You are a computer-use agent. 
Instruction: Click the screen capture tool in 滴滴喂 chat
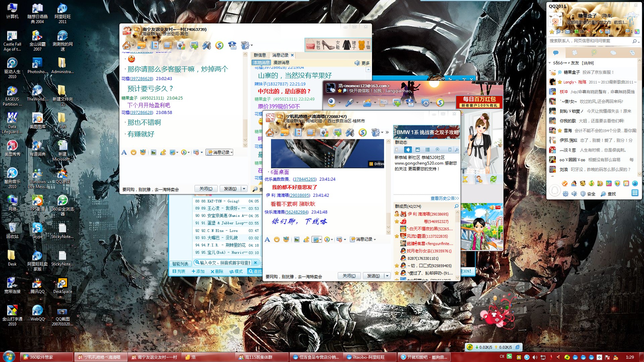[x=315, y=239]
